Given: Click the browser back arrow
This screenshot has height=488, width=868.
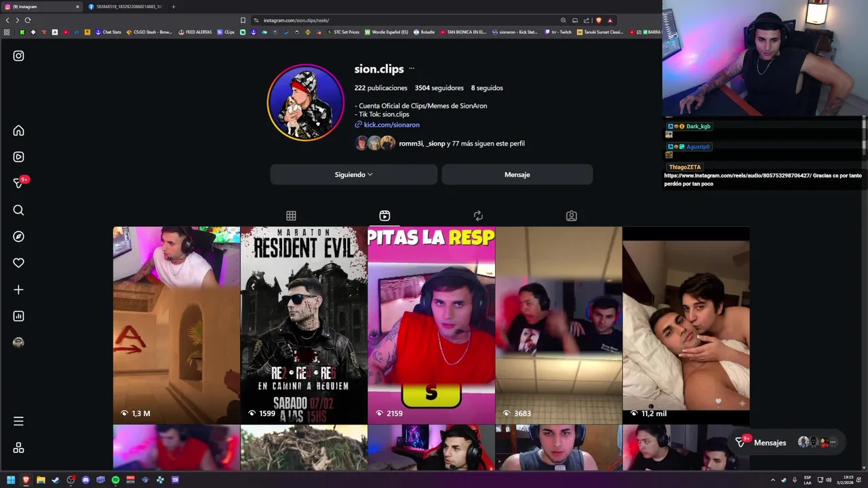Looking at the screenshot, I should tap(7, 20).
